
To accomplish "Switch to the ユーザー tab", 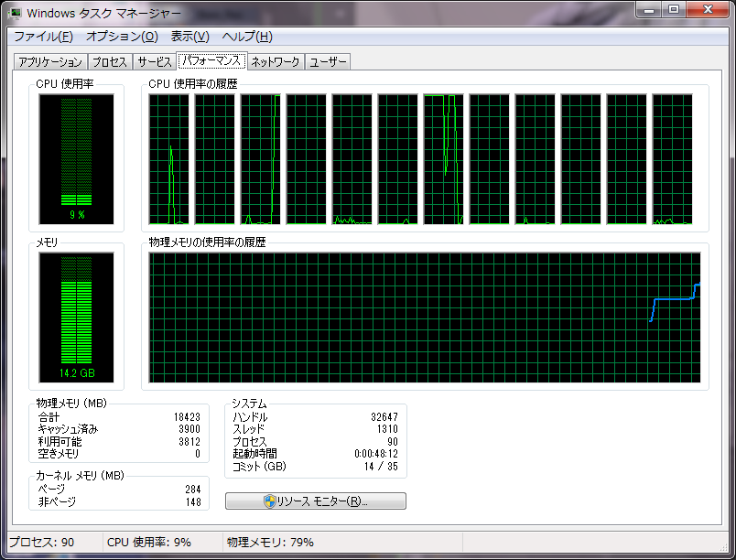I will point(328,62).
